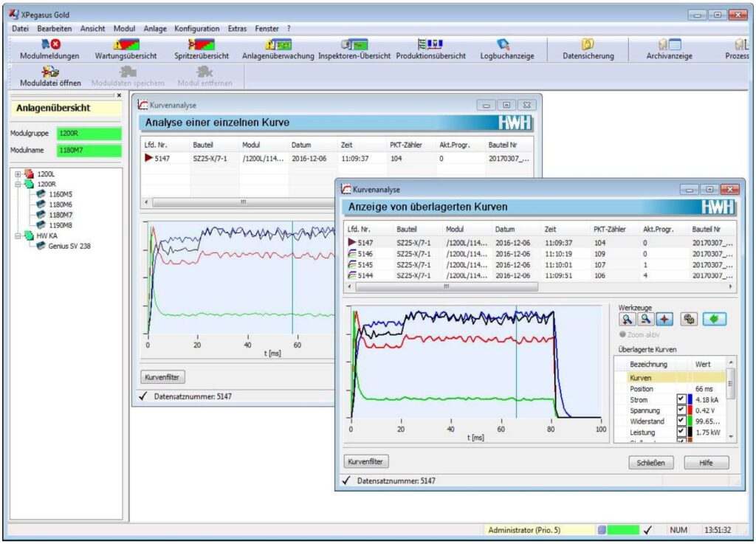Click the Modul entfernen icon
This screenshot has height=544, width=756.
[x=205, y=72]
